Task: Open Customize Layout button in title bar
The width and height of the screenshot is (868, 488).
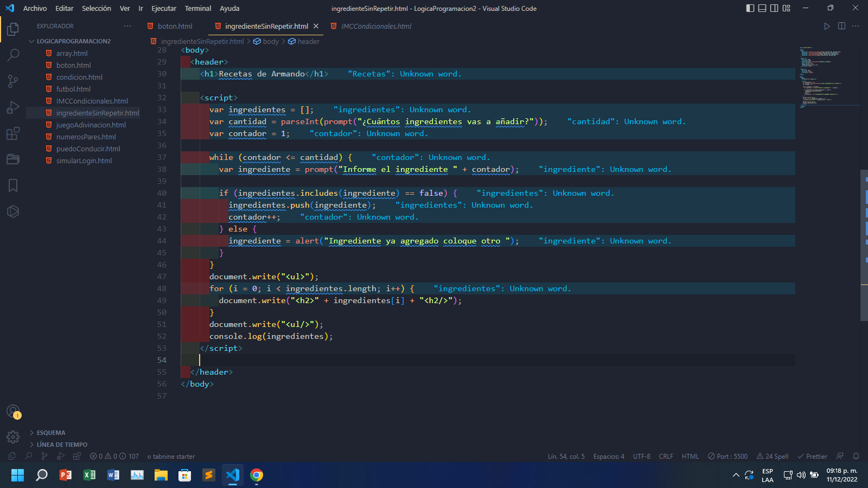Action: point(787,8)
